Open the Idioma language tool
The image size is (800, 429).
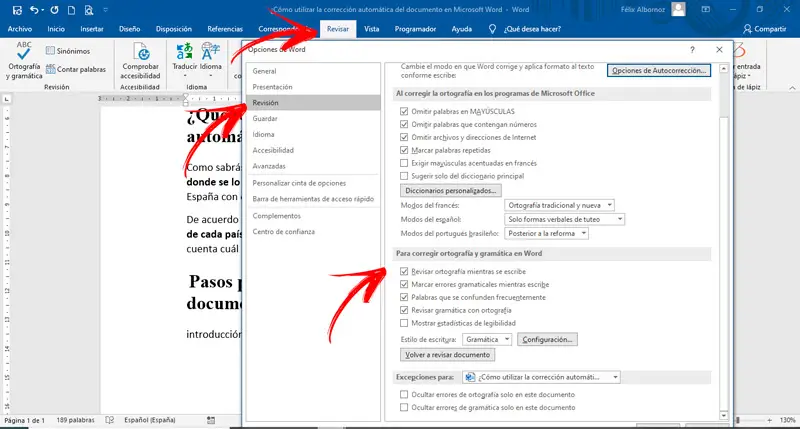click(211, 59)
